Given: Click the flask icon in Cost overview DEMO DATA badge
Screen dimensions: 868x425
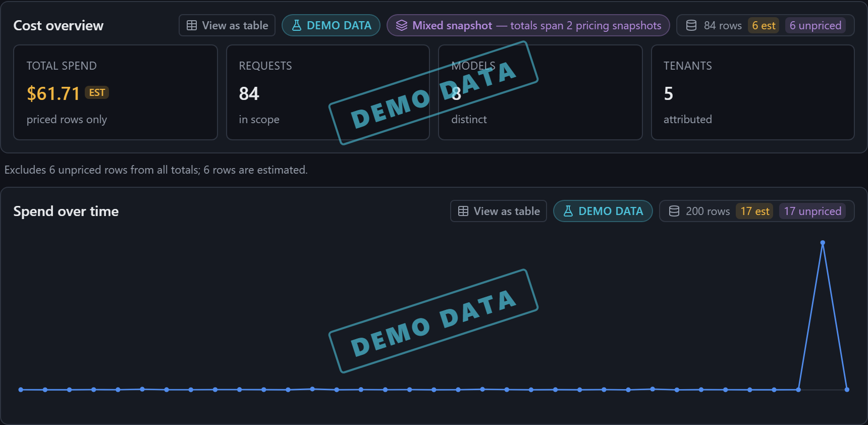Looking at the screenshot, I should pyautogui.click(x=297, y=25).
